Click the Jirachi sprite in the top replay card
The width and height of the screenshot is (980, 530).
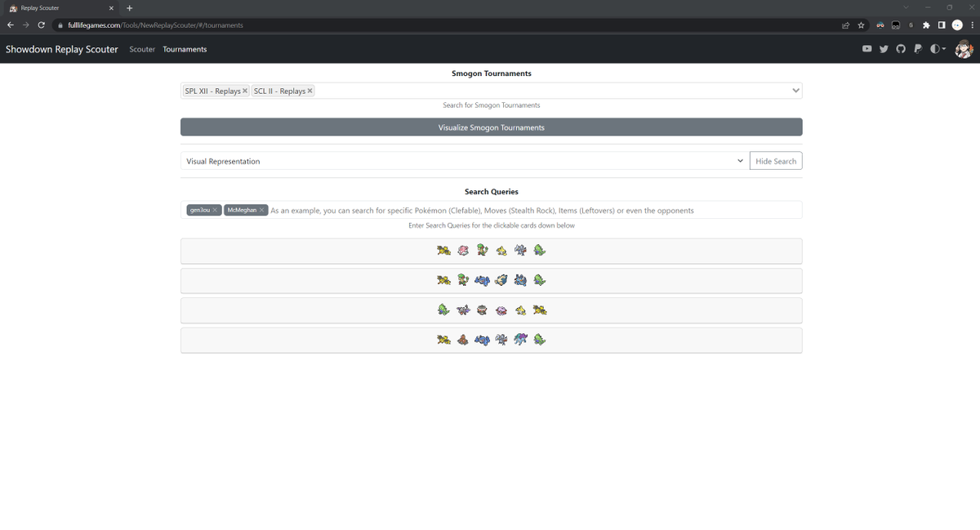tap(501, 250)
